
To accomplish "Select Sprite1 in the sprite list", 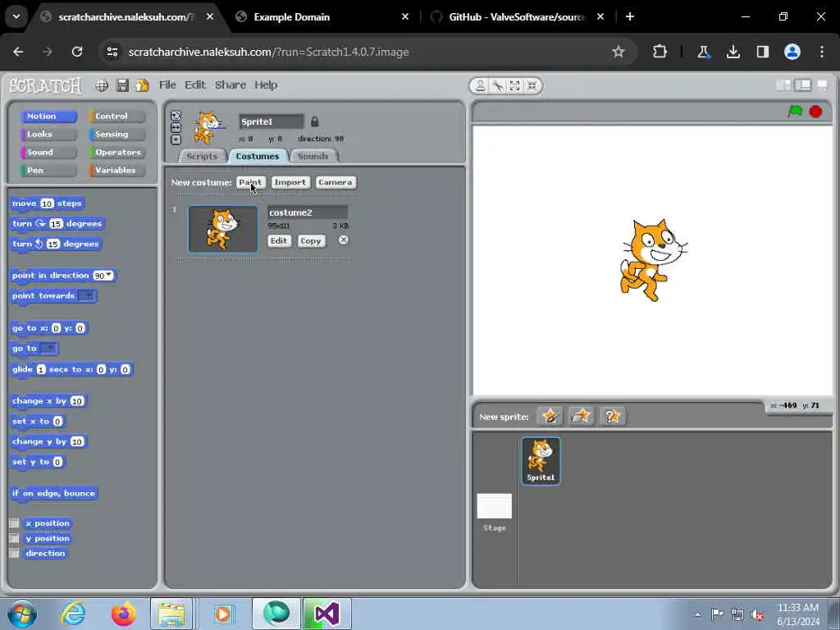I will point(541,461).
